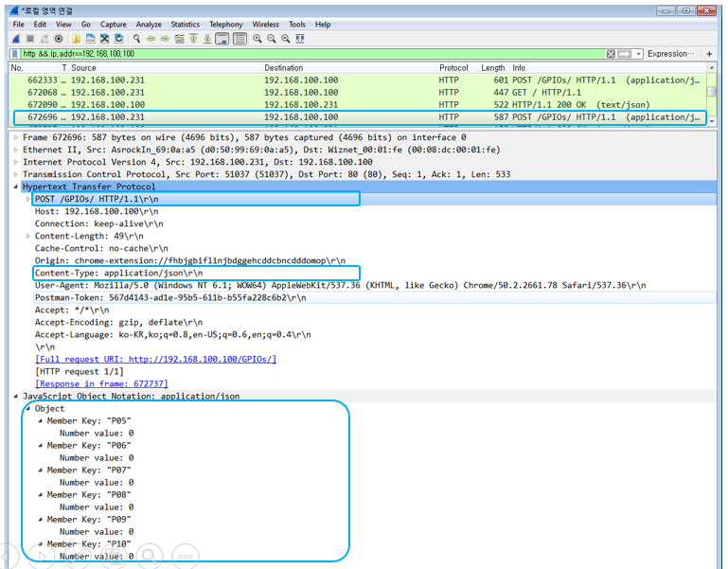The image size is (728, 569).
Task: Collapse Member Key "P05"
Action: pos(41,420)
